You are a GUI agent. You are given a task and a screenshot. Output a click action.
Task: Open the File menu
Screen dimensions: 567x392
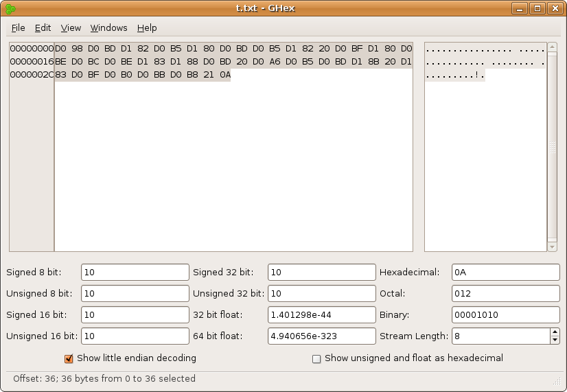point(18,28)
